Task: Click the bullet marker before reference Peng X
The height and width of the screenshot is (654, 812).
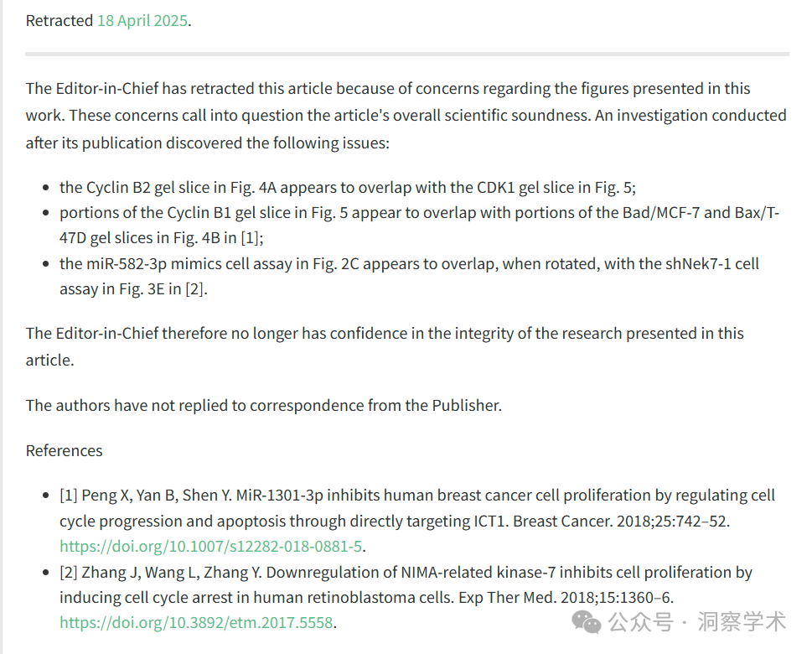Action: click(x=46, y=496)
